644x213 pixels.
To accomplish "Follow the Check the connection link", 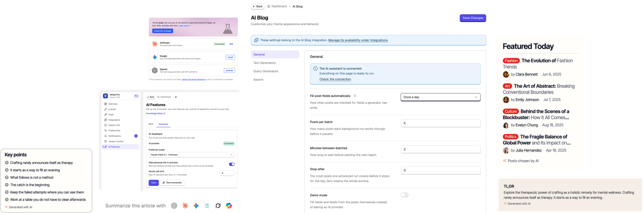I will click(335, 79).
